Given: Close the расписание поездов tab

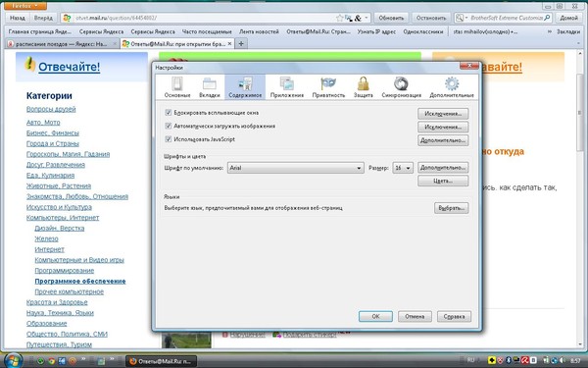Looking at the screenshot, I should (x=115, y=44).
